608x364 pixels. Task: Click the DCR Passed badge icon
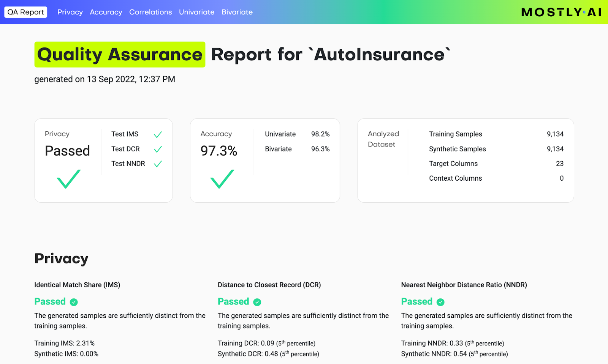coord(257,302)
